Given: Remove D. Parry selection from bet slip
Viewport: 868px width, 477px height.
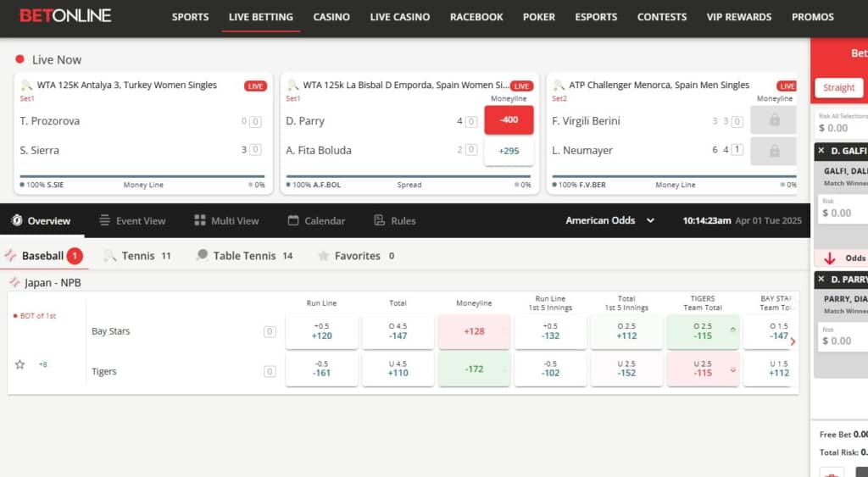Looking at the screenshot, I should 821,279.
